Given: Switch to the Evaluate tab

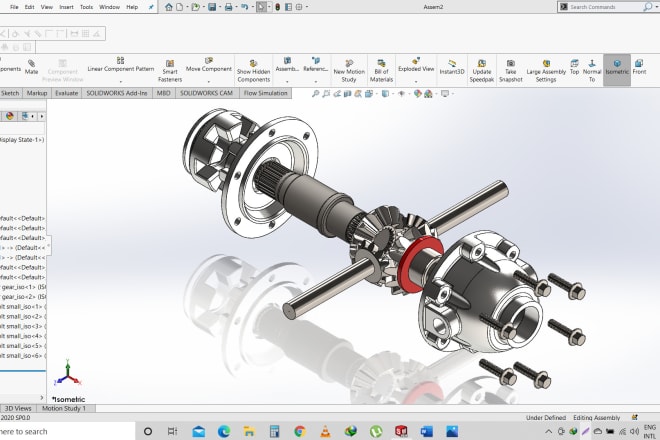Looking at the screenshot, I should tap(67, 93).
